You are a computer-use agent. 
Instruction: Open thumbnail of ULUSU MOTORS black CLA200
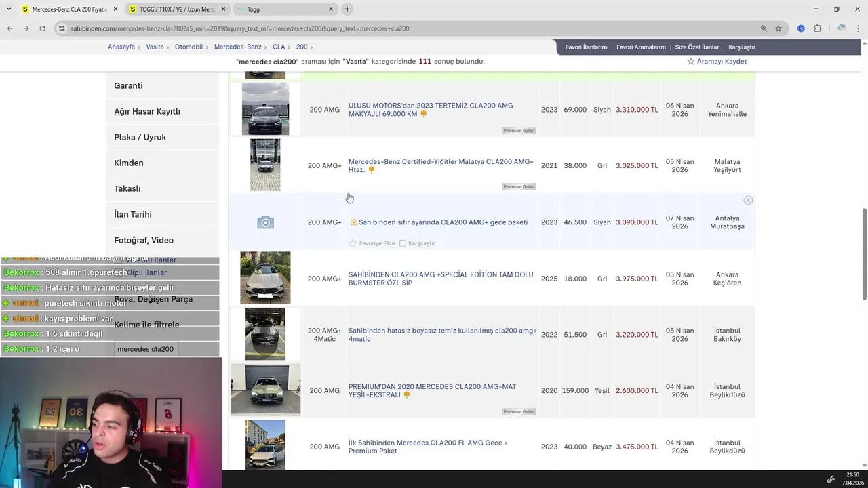(x=265, y=109)
